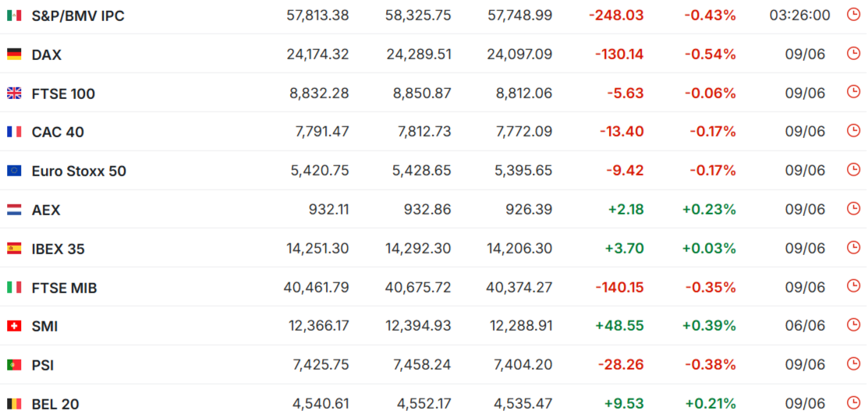Select the Euro Stoxx 50 index name
Viewport: 868px width, 418px height.
pyautogui.click(x=80, y=172)
